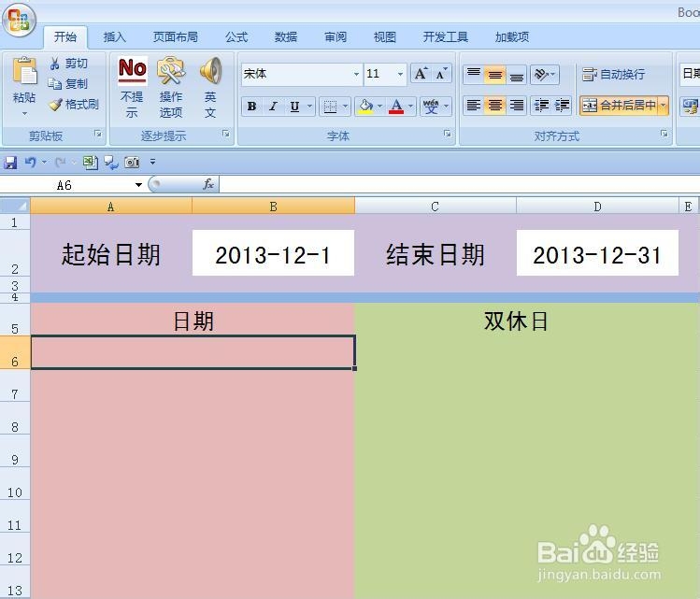Decrease font size with small A
Viewport: 700px width, 599px height.
click(441, 74)
